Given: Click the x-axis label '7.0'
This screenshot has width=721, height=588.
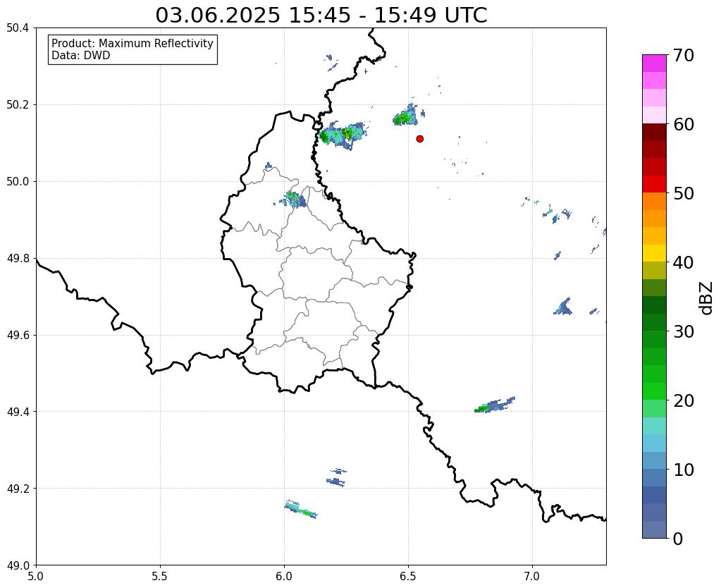Looking at the screenshot, I should point(532,576).
